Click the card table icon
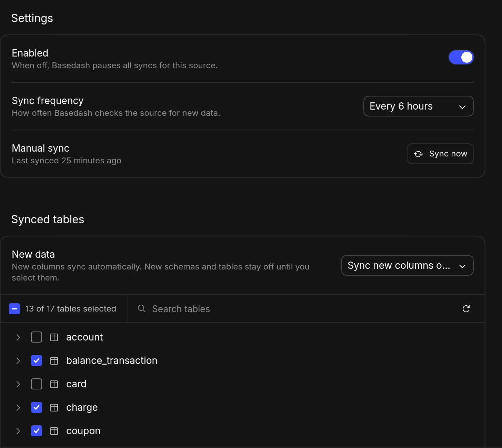The height and width of the screenshot is (448, 502). 54,384
